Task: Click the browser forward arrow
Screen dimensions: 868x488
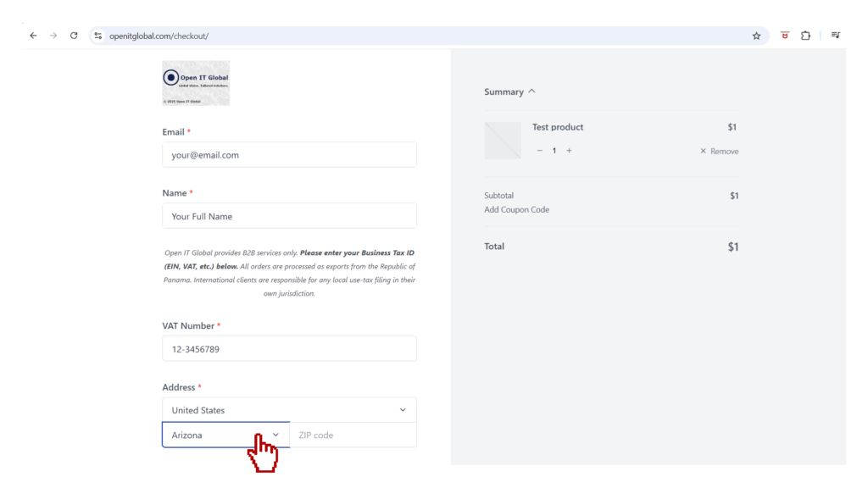Action: [53, 36]
